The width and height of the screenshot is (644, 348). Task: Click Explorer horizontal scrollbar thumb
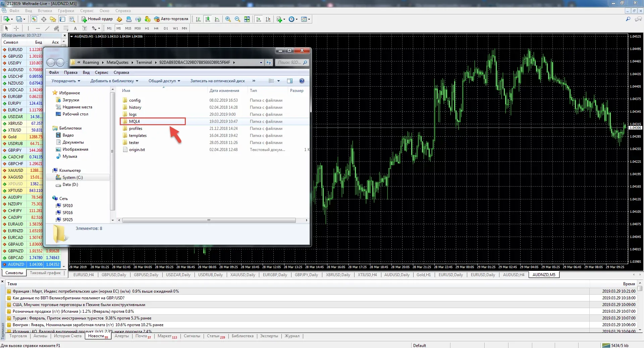[209, 220]
